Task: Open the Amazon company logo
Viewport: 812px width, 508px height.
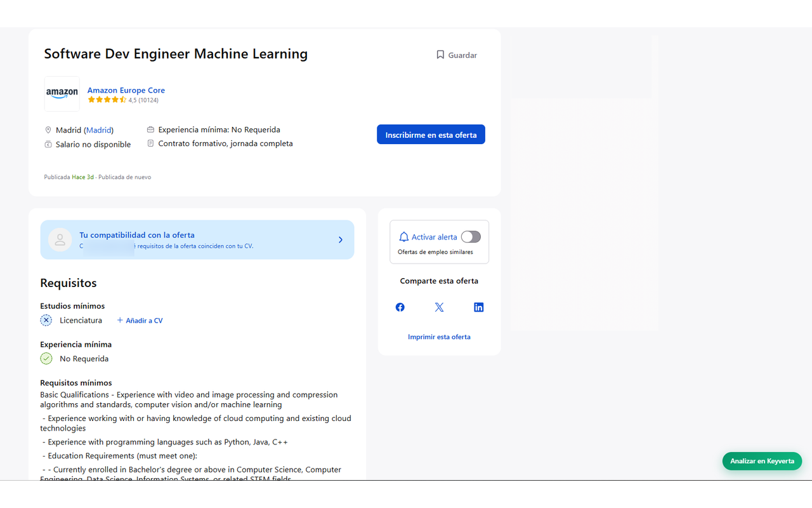Action: (x=62, y=94)
